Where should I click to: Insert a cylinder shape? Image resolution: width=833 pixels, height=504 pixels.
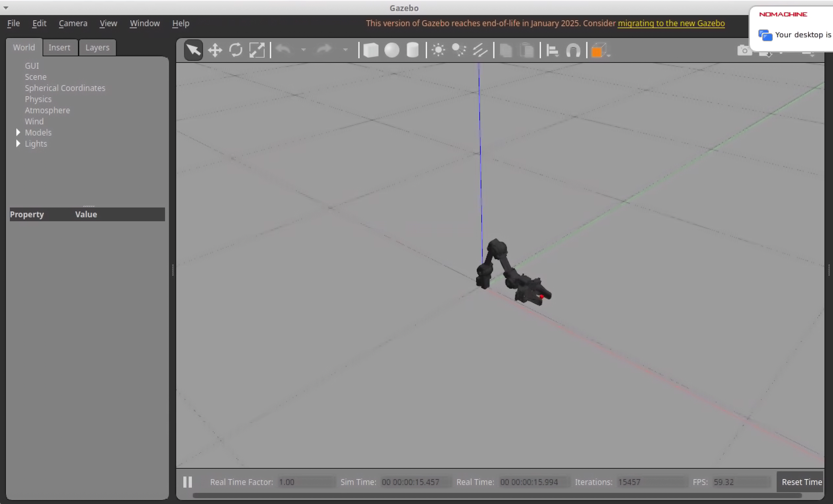click(413, 51)
